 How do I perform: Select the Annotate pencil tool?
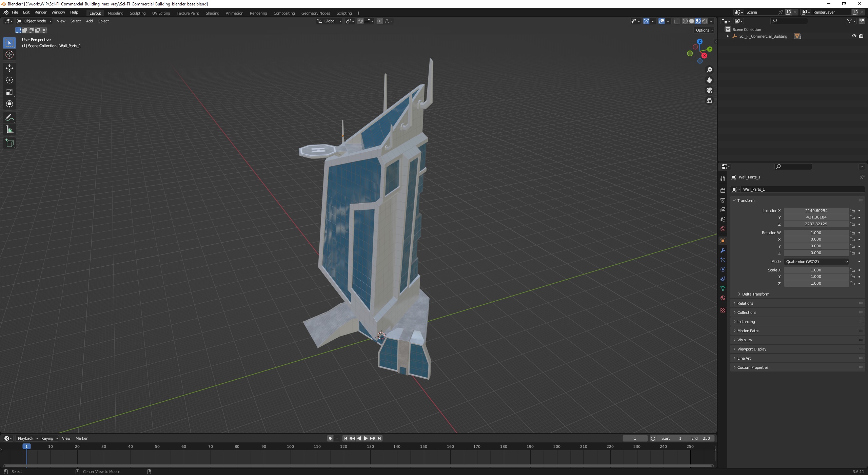(x=9, y=118)
